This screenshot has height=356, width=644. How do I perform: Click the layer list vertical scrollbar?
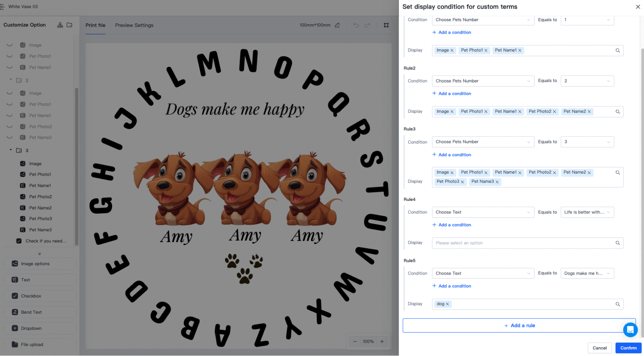77,166
